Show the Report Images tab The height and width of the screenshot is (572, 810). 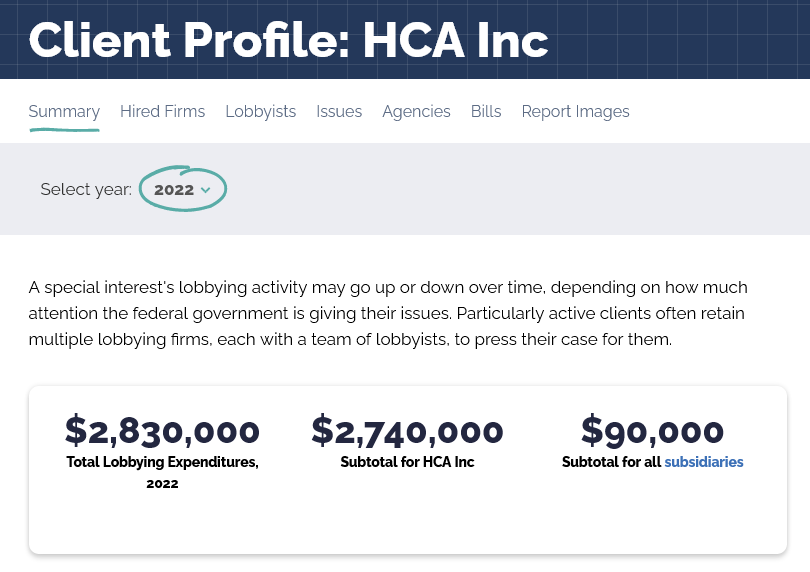coord(575,112)
